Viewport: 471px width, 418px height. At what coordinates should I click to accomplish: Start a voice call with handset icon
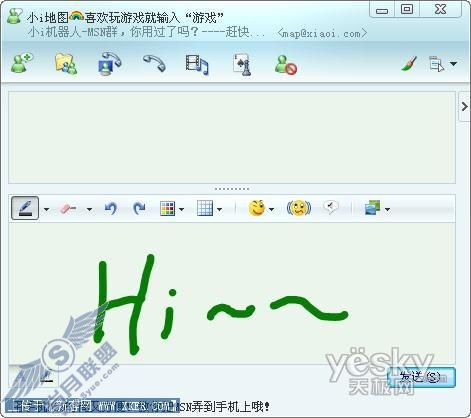[x=154, y=63]
